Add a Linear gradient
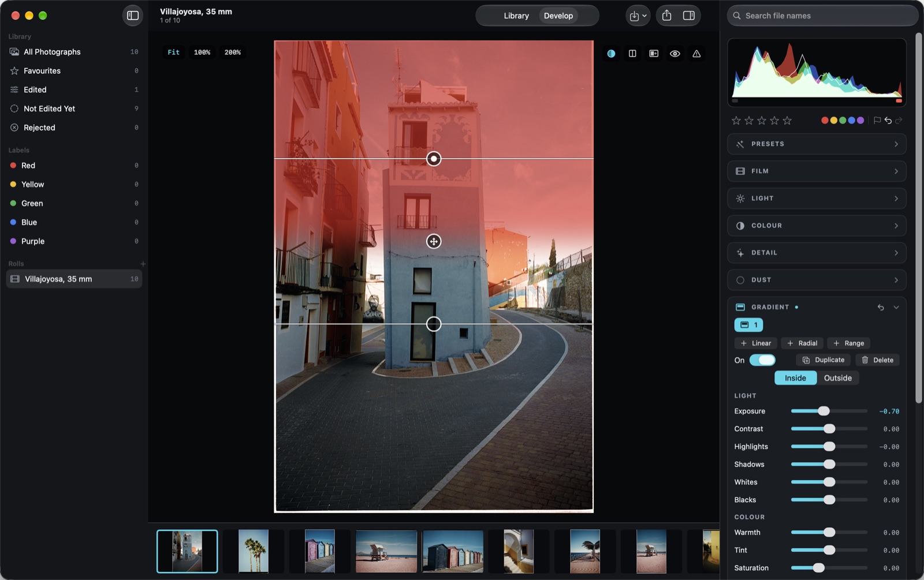924x580 pixels. click(x=756, y=343)
